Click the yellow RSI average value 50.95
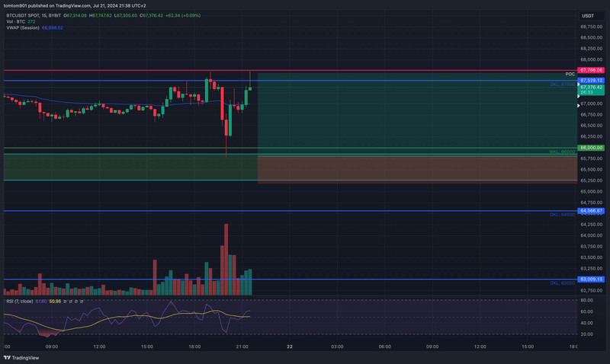 tap(55, 302)
